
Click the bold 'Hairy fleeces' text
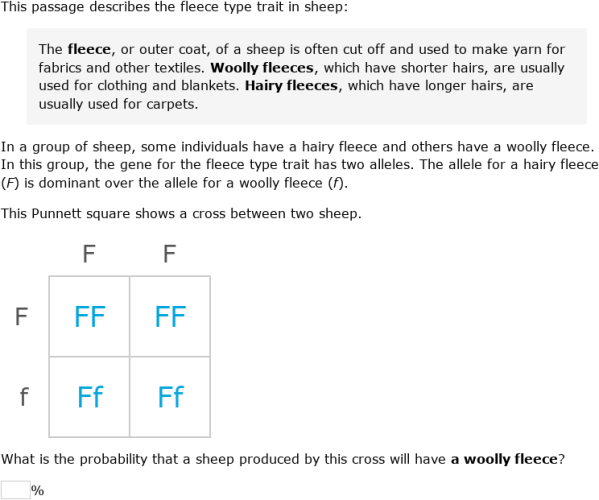click(x=291, y=86)
